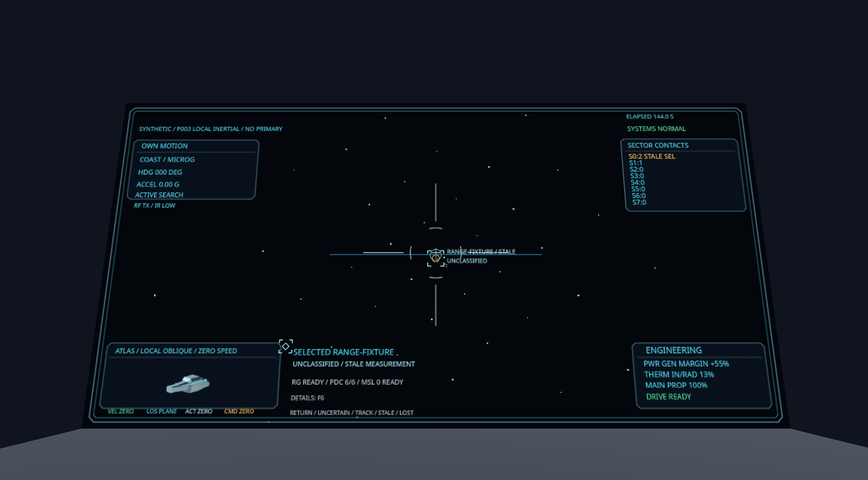Click the RANGE-FIXTURE / STALE contact label

[481, 252]
